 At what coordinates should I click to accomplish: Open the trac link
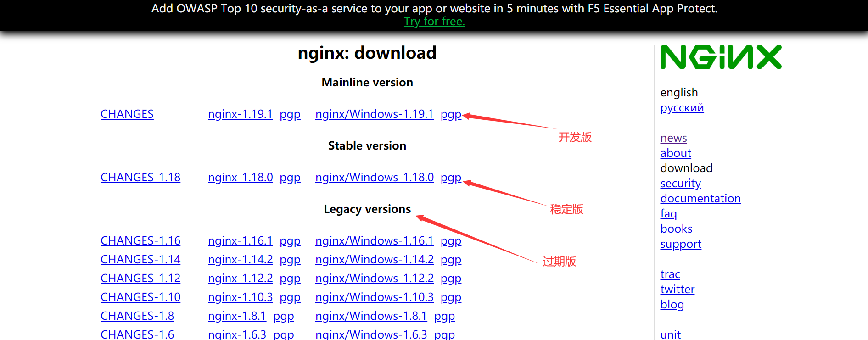[x=670, y=274]
